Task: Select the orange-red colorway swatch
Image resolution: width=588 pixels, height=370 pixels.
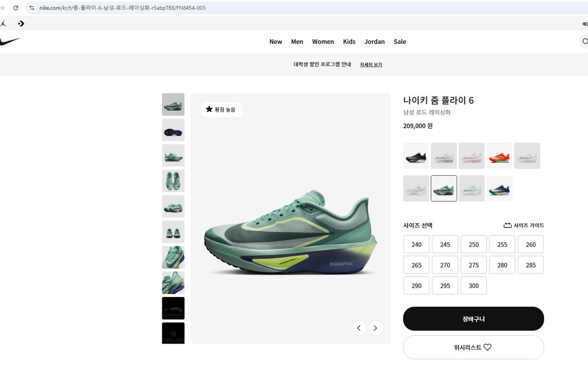Action: [499, 156]
